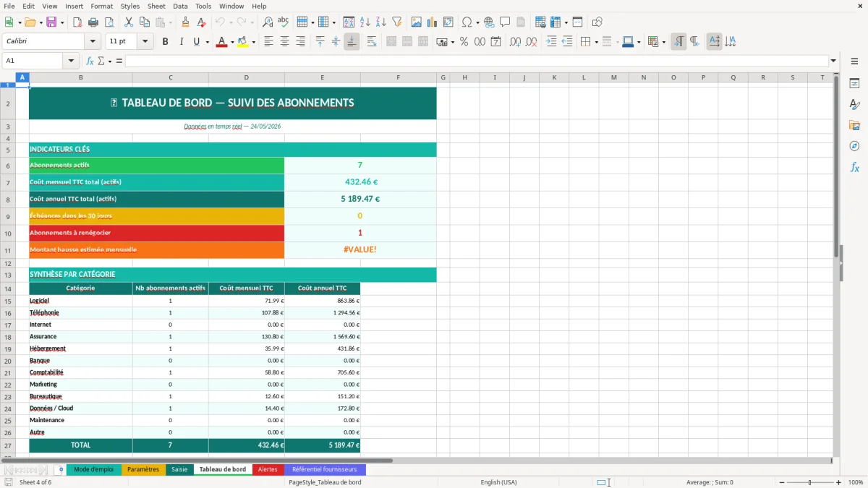Viewport: 868px width, 488px height.
Task: Open Find and Replace
Action: [268, 22]
